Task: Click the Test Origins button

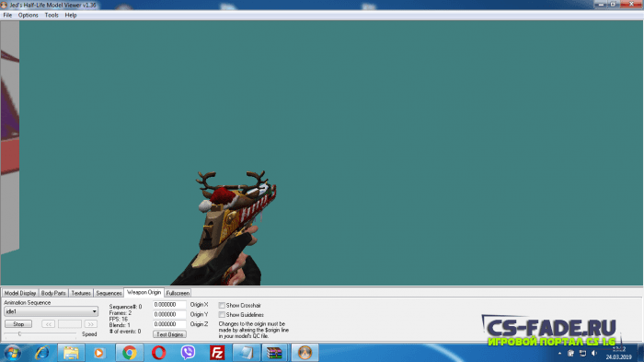Action: pyautogui.click(x=169, y=334)
